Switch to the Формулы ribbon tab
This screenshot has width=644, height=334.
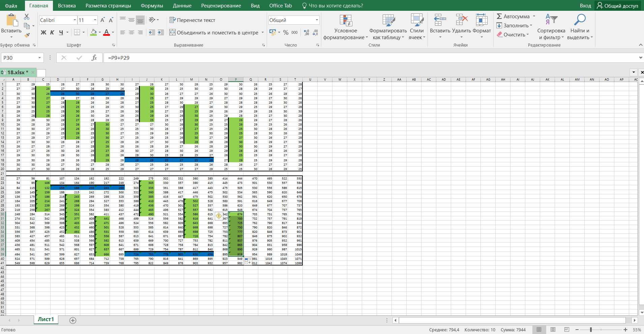click(x=152, y=6)
